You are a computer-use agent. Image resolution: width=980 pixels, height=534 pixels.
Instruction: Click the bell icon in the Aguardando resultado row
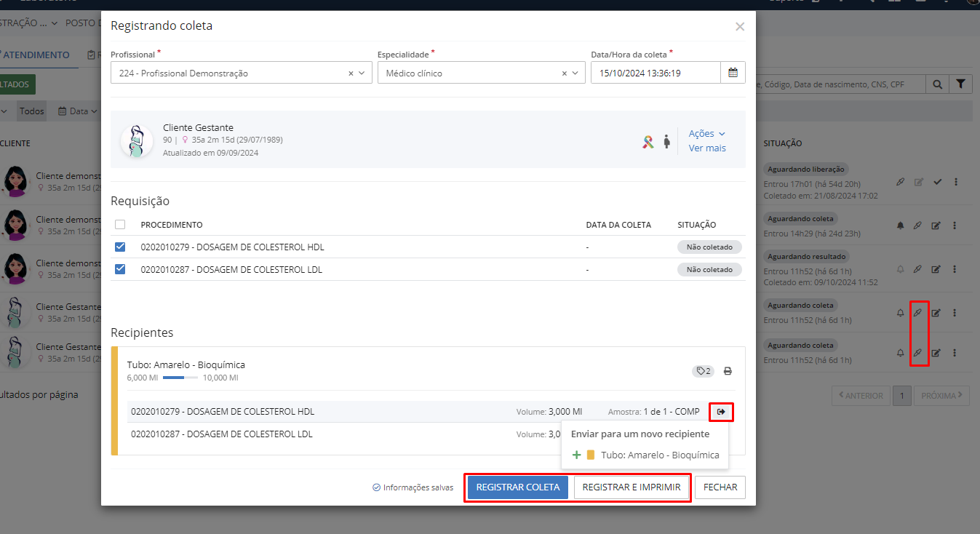pyautogui.click(x=901, y=269)
